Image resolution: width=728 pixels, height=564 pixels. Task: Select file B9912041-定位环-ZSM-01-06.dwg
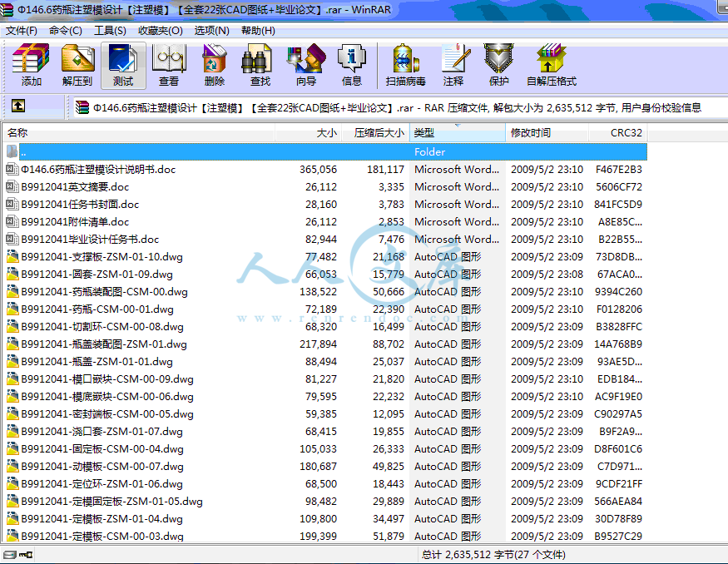(x=102, y=483)
